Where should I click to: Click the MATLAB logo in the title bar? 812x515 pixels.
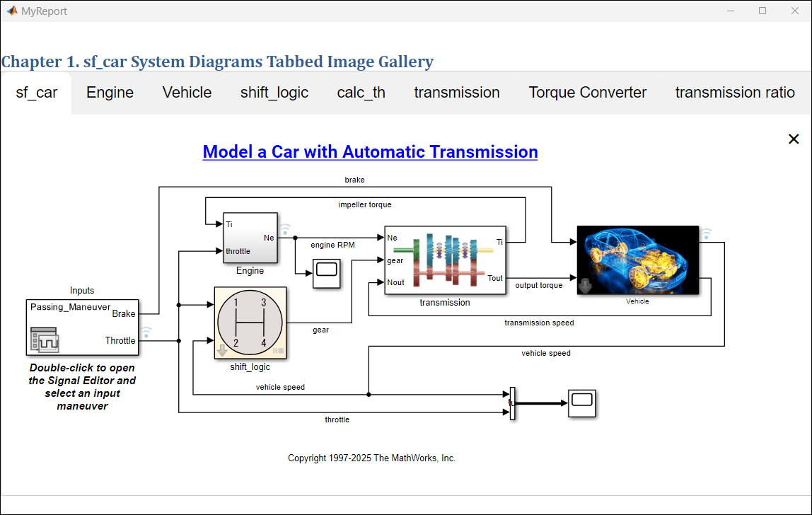click(x=12, y=11)
